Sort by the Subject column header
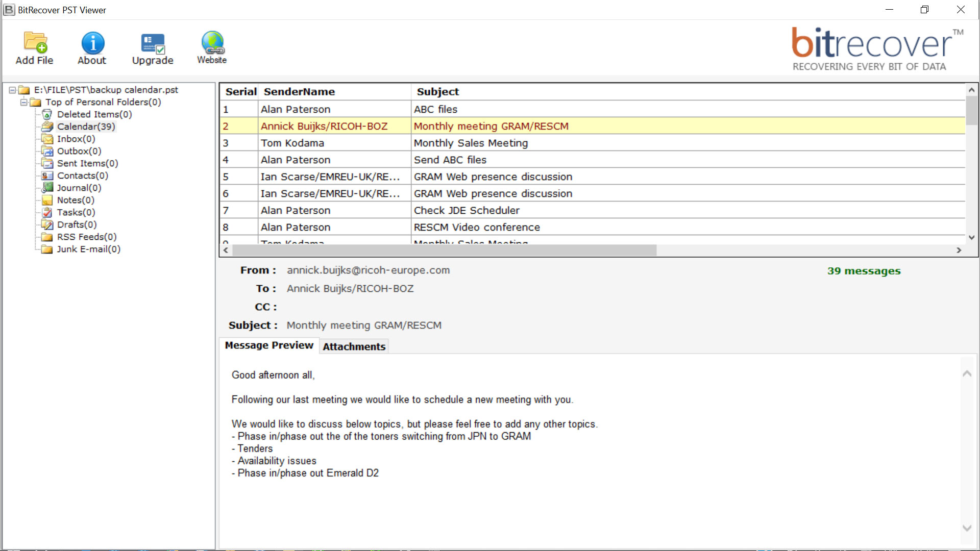 click(689, 92)
